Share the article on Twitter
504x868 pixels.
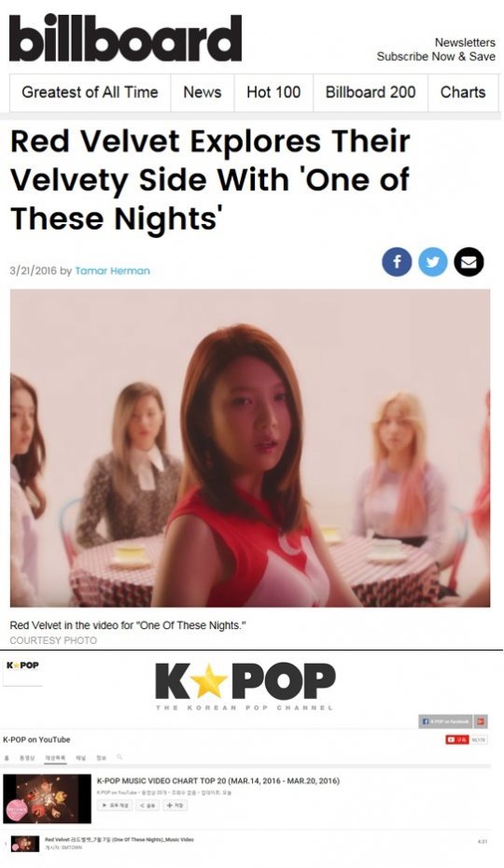click(432, 262)
